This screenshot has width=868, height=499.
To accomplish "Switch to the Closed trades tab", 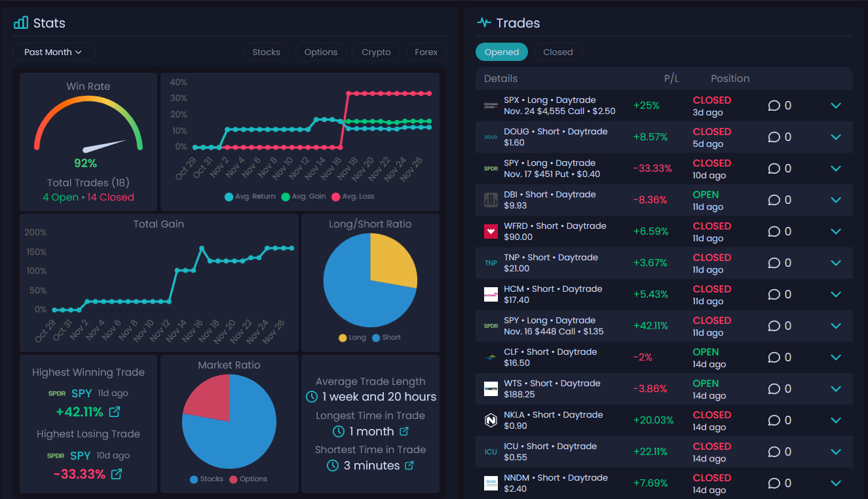I will click(557, 52).
